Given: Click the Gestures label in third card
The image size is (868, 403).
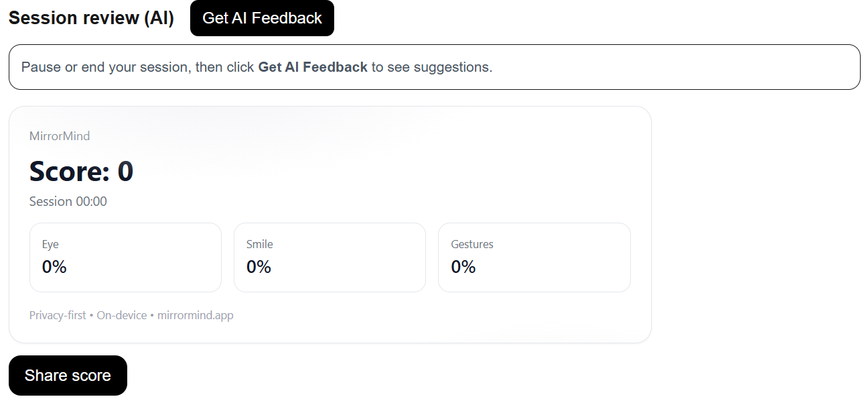Looking at the screenshot, I should pyautogui.click(x=472, y=245).
